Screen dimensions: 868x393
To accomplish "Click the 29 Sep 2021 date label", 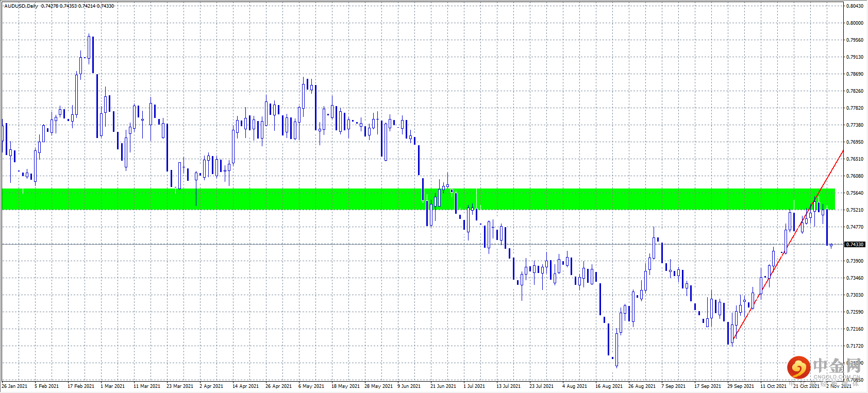I will (x=741, y=386).
